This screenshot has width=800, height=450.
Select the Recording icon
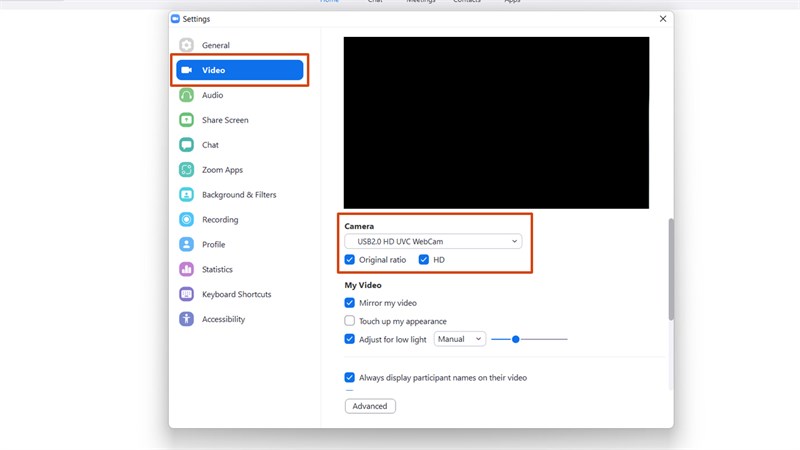tap(186, 220)
